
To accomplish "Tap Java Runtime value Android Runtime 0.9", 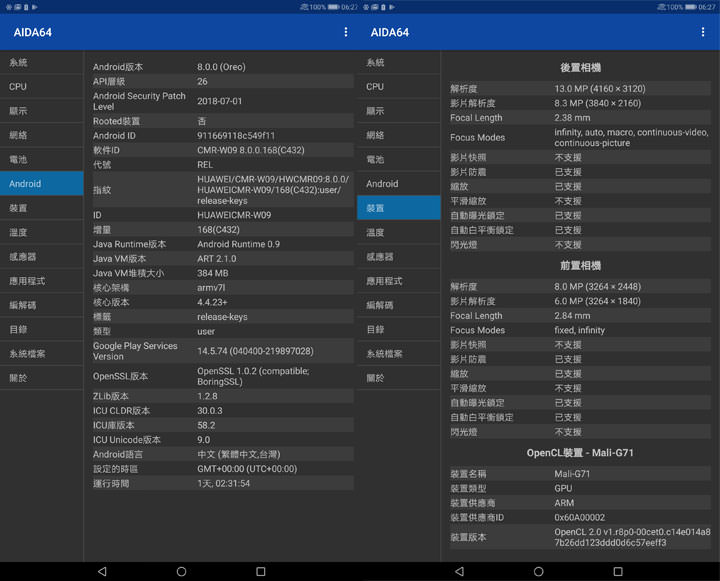I will point(238,244).
